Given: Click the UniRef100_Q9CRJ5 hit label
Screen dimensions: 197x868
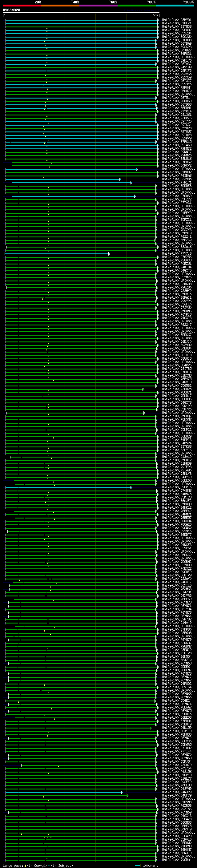Looking at the screenshot, I should [x=176, y=487].
